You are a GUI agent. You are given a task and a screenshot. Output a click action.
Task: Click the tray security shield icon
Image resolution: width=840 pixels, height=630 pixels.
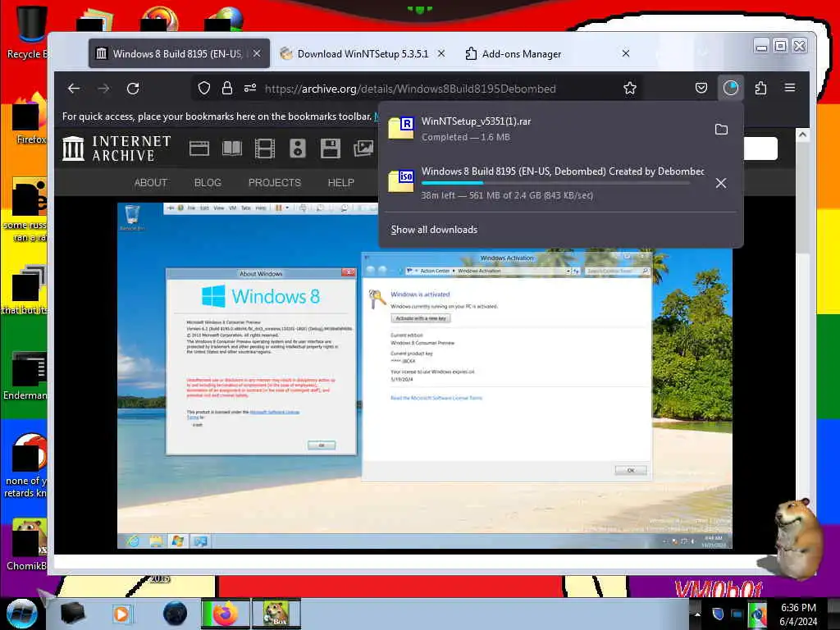click(718, 614)
